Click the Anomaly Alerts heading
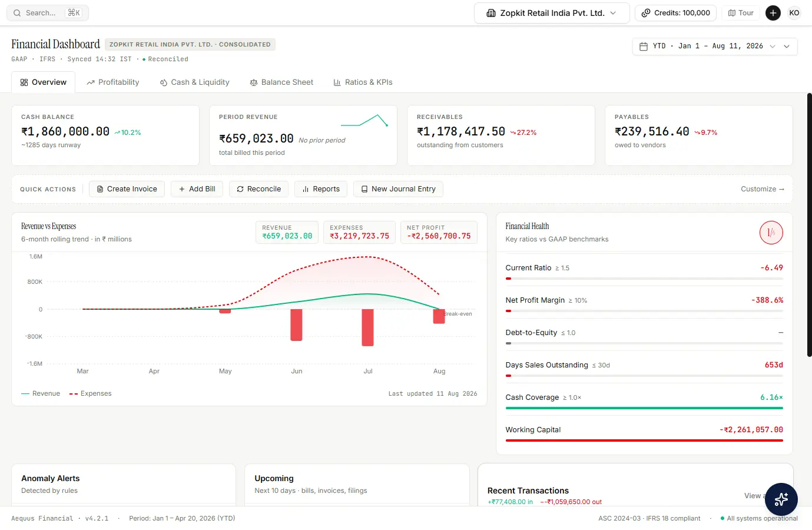 (51, 479)
